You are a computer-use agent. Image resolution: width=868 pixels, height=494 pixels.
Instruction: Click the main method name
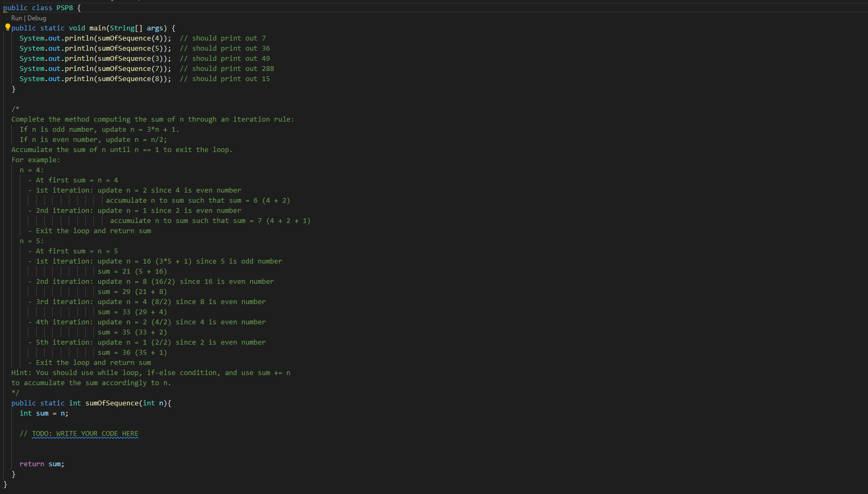point(97,28)
